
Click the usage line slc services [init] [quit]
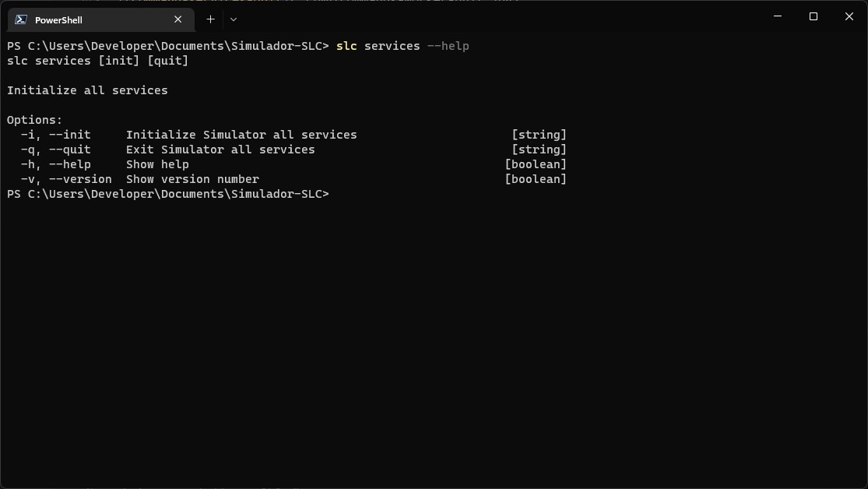point(98,60)
